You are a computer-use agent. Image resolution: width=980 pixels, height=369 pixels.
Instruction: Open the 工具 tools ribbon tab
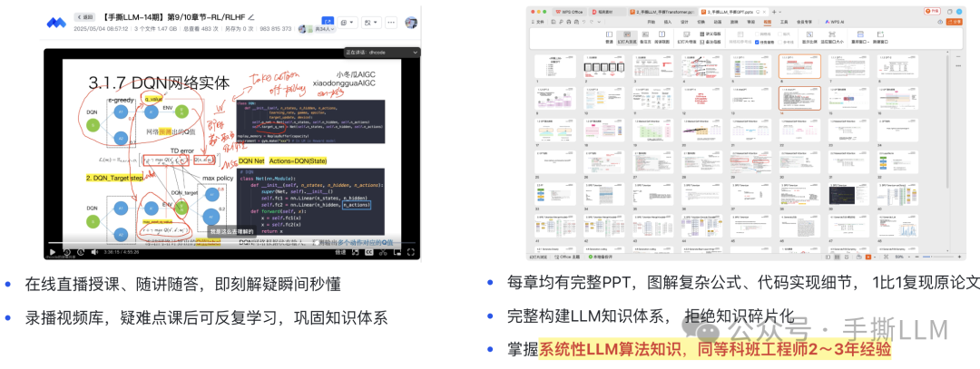(784, 22)
